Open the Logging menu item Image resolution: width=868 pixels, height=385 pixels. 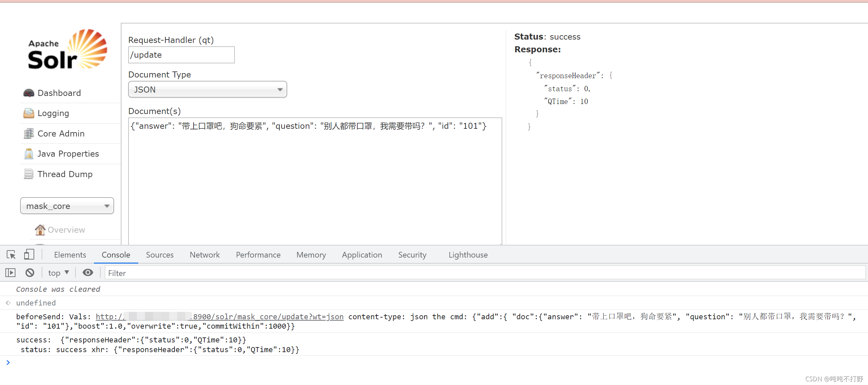pos(53,113)
